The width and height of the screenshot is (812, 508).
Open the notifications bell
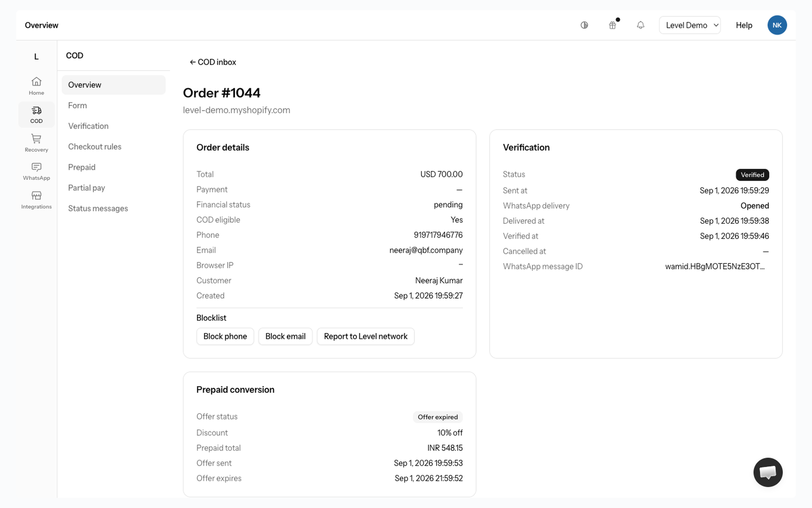coord(640,25)
